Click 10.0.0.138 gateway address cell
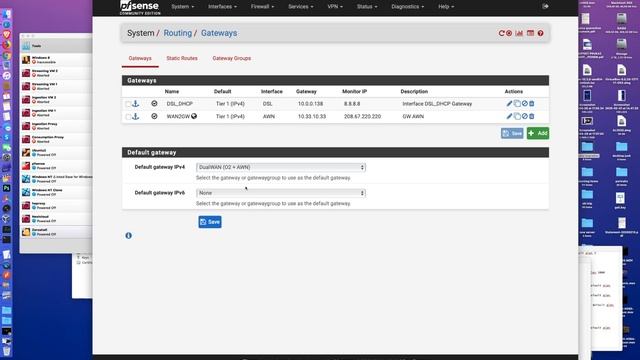Viewport: 640px width, 360px height. [310, 104]
